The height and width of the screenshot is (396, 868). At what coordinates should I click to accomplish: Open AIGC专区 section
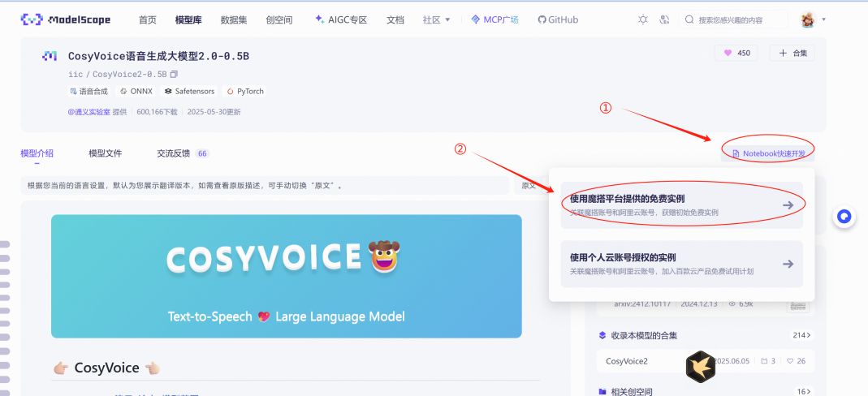341,20
